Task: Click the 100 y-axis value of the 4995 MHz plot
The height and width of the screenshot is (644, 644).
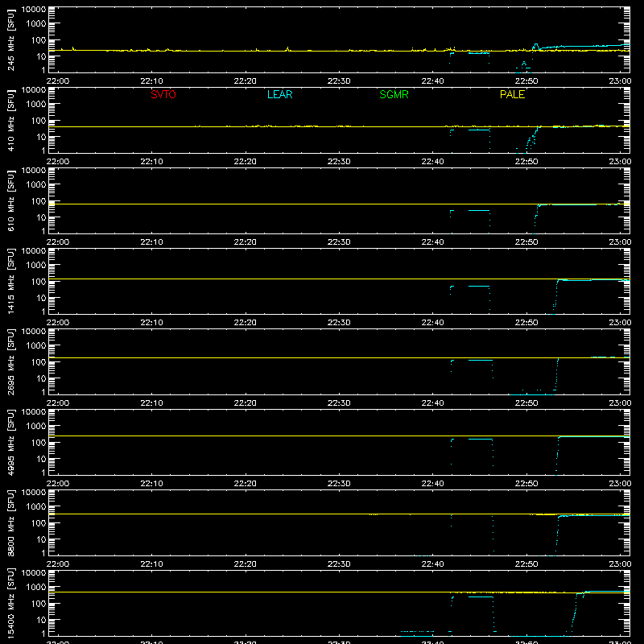Action: 38,442
